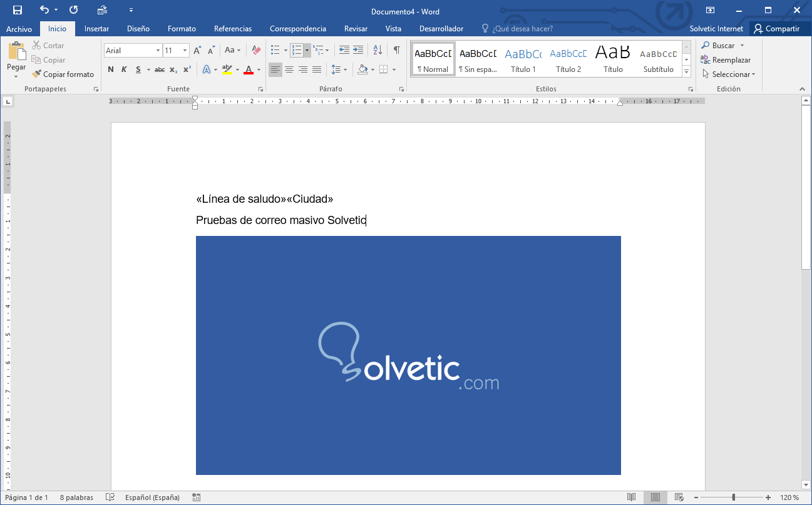Center the paragraph text
This screenshot has height=505, width=812.
tap(289, 69)
